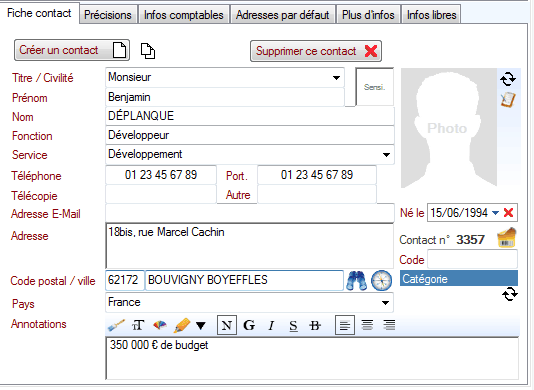Screen dimensions: 534x390
Task: Open the highlighter dropdown arrow
Action: (201, 326)
